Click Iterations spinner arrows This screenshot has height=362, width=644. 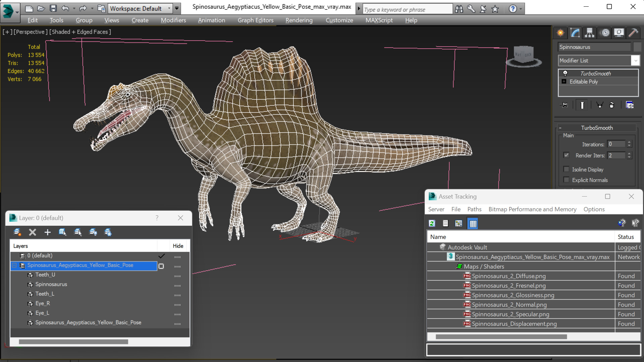coord(629,144)
